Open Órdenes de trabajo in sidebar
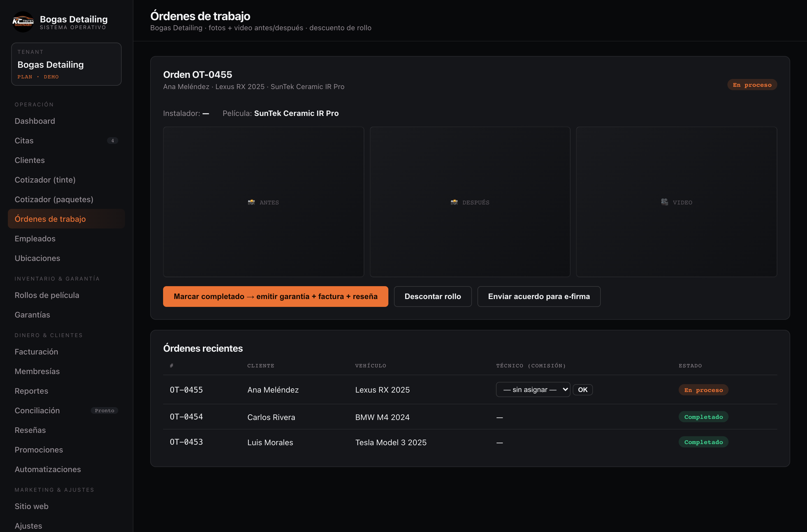807x532 pixels. pos(66,219)
